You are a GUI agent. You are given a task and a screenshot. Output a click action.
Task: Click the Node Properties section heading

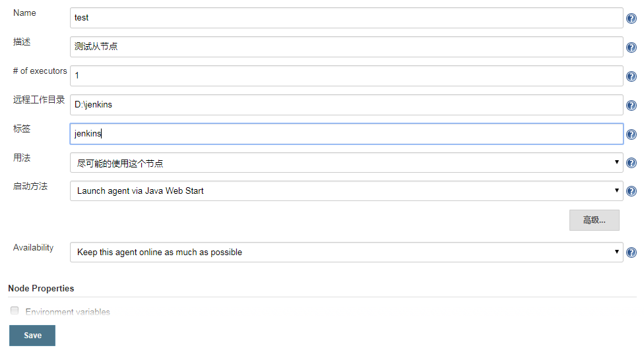41,288
